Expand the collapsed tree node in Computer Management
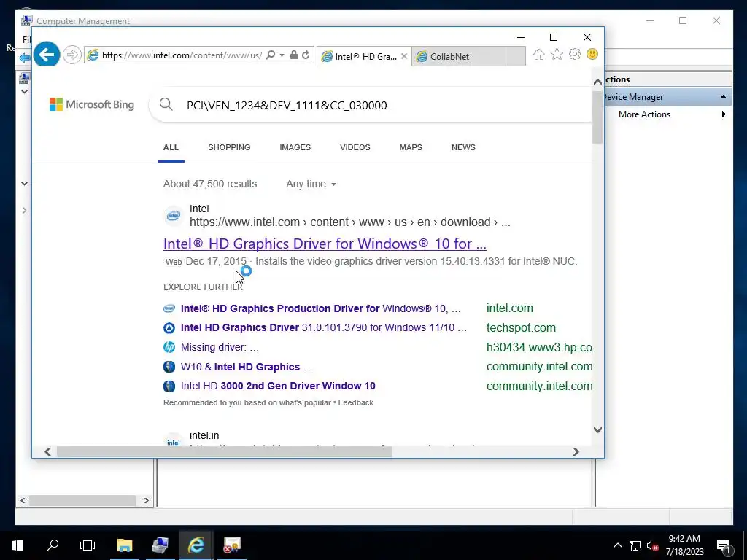Image resolution: width=747 pixels, height=560 pixels. click(24, 211)
